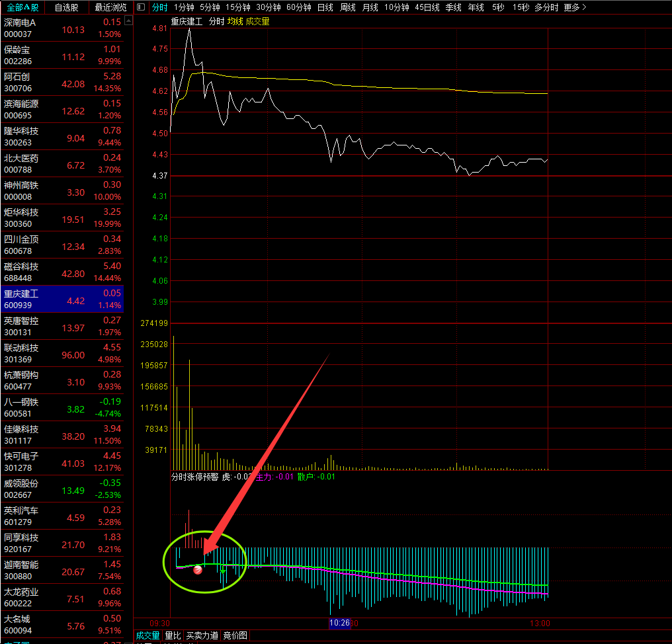The image size is (672, 644).
Task: Switch to the 全部A股 list tab
Action: (x=22, y=7)
